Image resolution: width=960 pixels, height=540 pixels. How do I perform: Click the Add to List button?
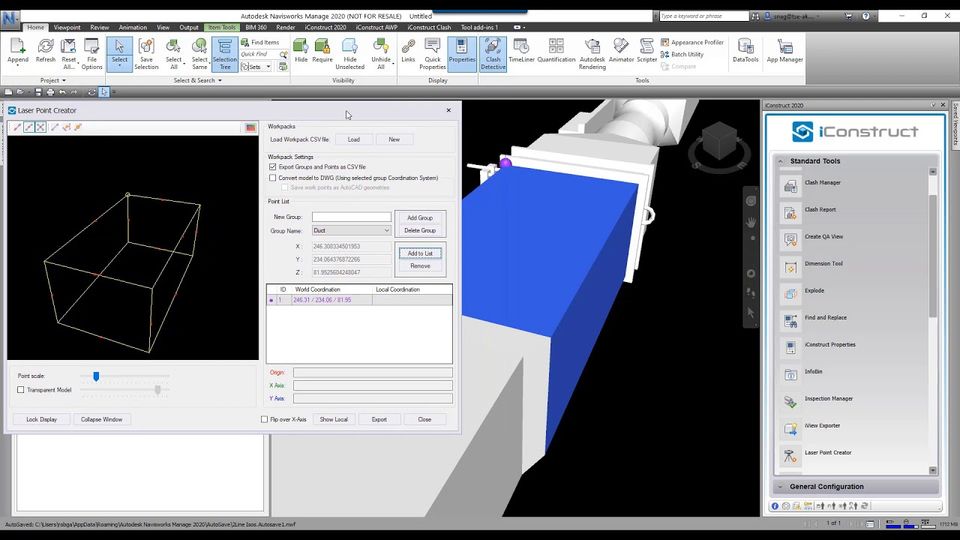[420, 253]
